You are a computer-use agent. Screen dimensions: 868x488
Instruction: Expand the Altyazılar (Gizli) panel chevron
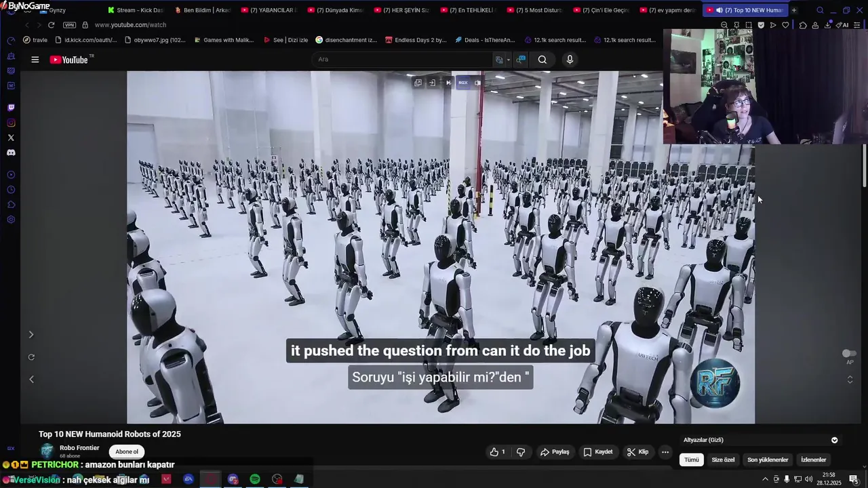pos(835,440)
